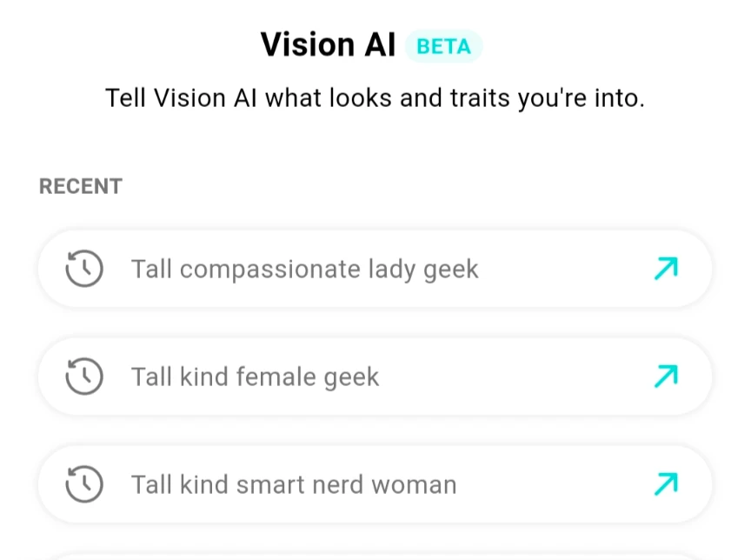Click the BETA badge

(x=443, y=47)
